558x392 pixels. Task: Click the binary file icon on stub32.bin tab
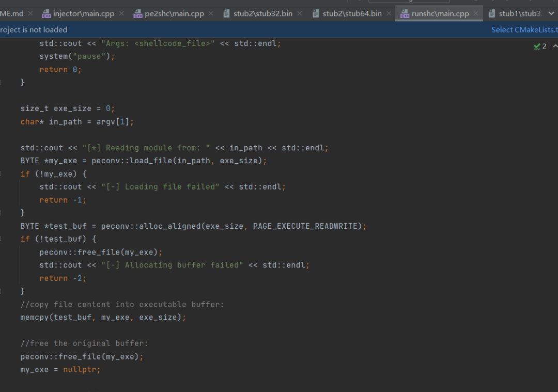(226, 13)
